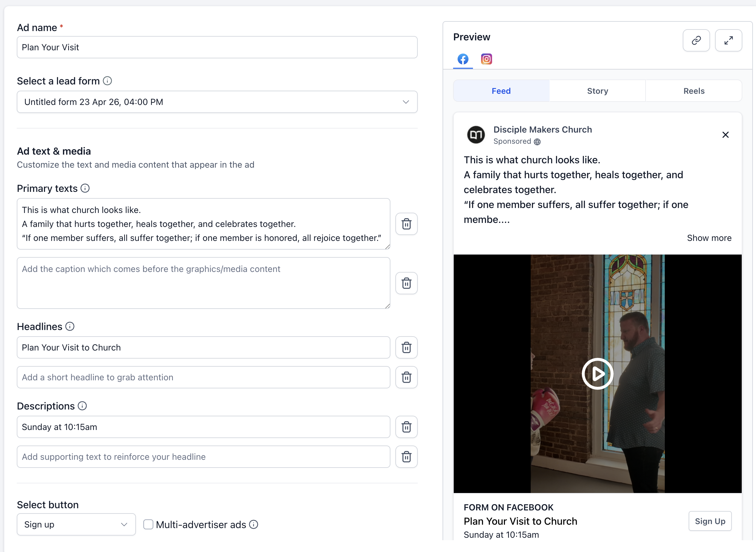756x552 pixels.
Task: Switch preview to Instagram platform
Action: click(x=486, y=59)
